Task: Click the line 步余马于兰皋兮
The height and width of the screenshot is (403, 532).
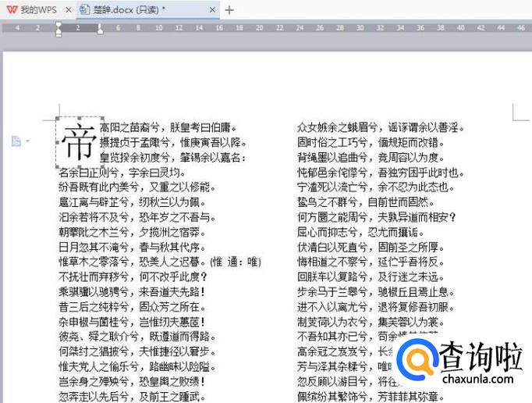Action: tap(332, 292)
